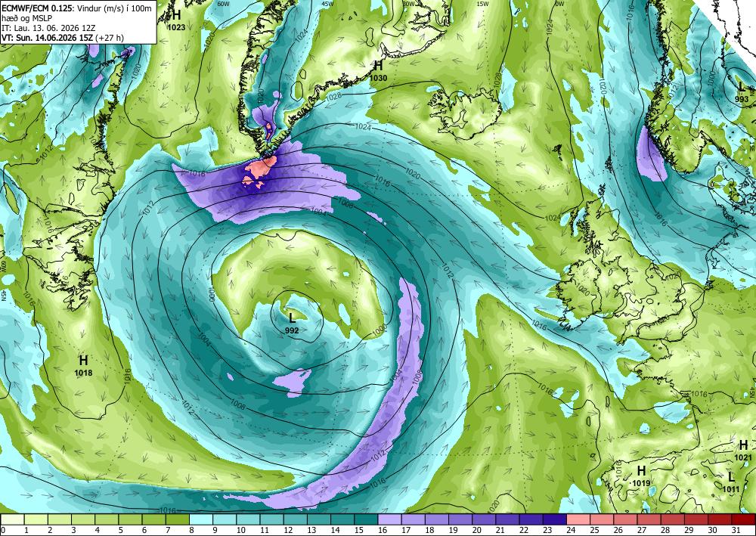Pick the light purple 16 m/s swatch

coord(389,519)
